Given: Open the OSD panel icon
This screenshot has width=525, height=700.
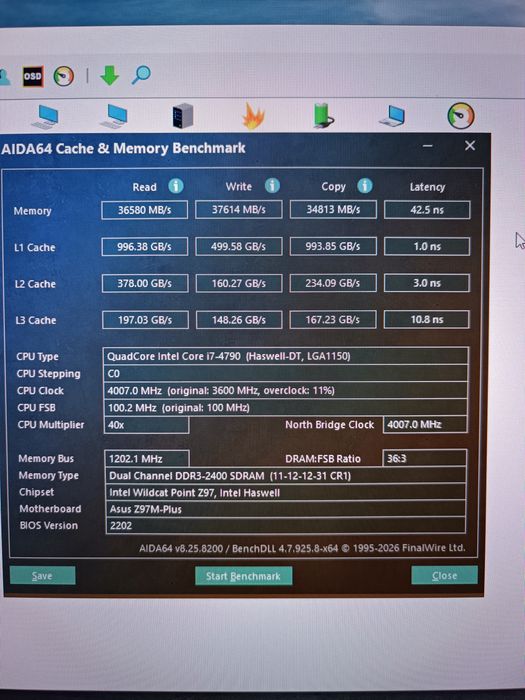Looking at the screenshot, I should tap(33, 76).
